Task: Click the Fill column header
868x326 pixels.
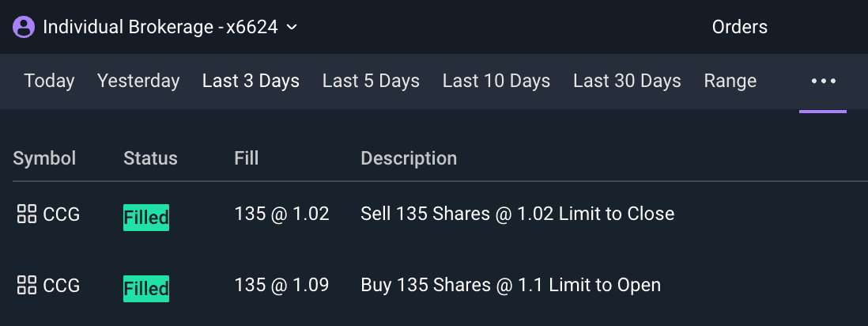Action: click(247, 158)
